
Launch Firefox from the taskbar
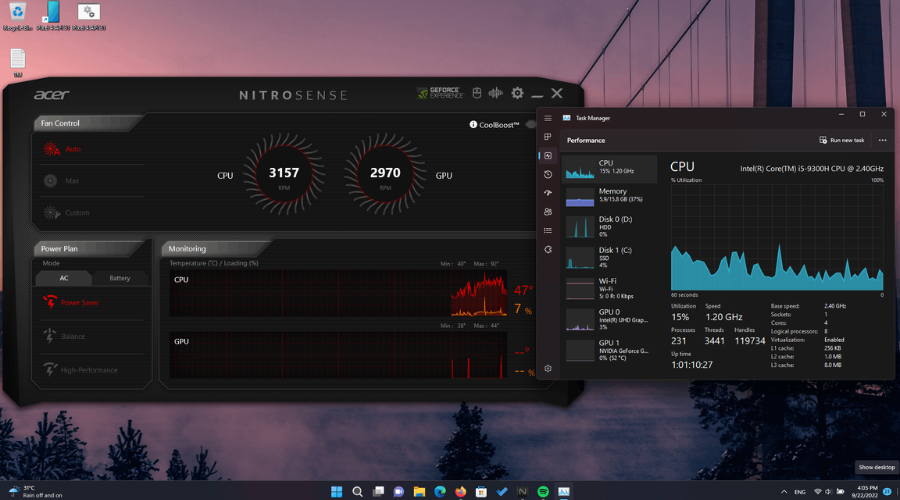pyautogui.click(x=461, y=491)
